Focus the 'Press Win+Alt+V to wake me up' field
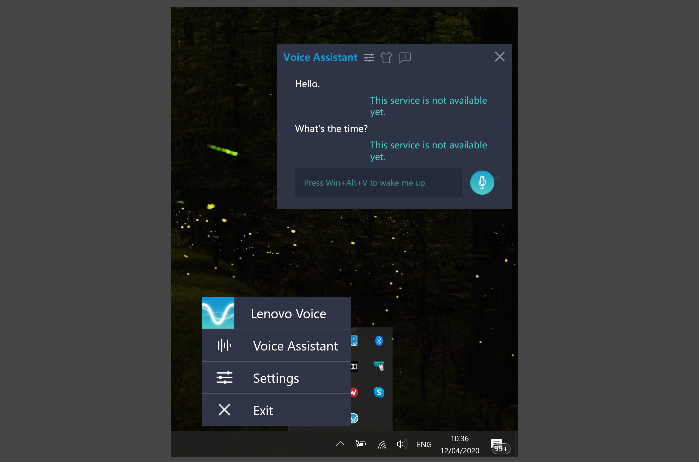 click(x=378, y=183)
